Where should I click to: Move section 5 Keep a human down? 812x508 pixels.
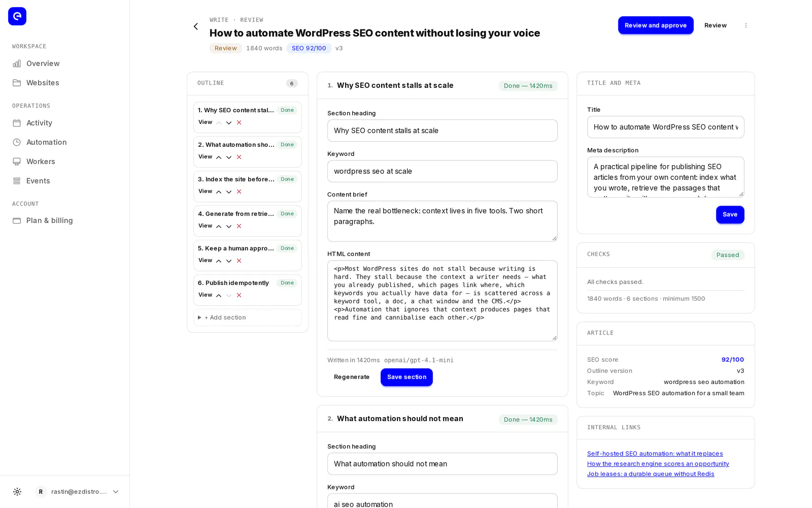coord(229,261)
